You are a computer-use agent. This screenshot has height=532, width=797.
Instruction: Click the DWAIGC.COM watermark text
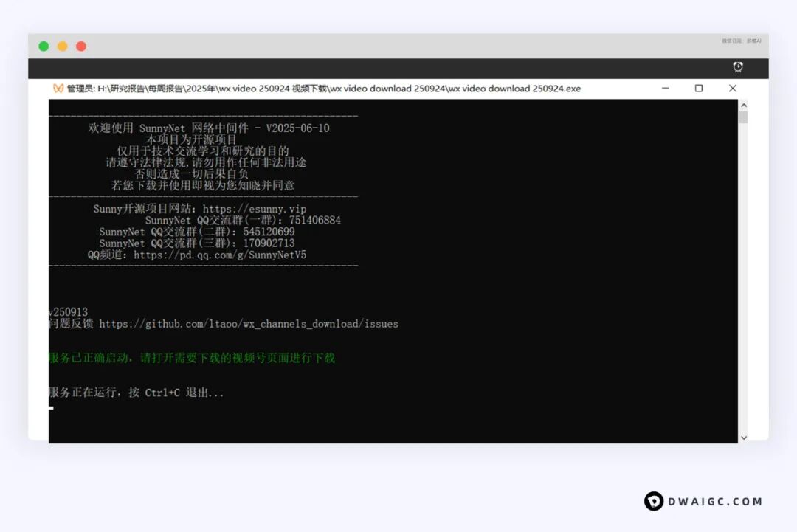point(715,502)
